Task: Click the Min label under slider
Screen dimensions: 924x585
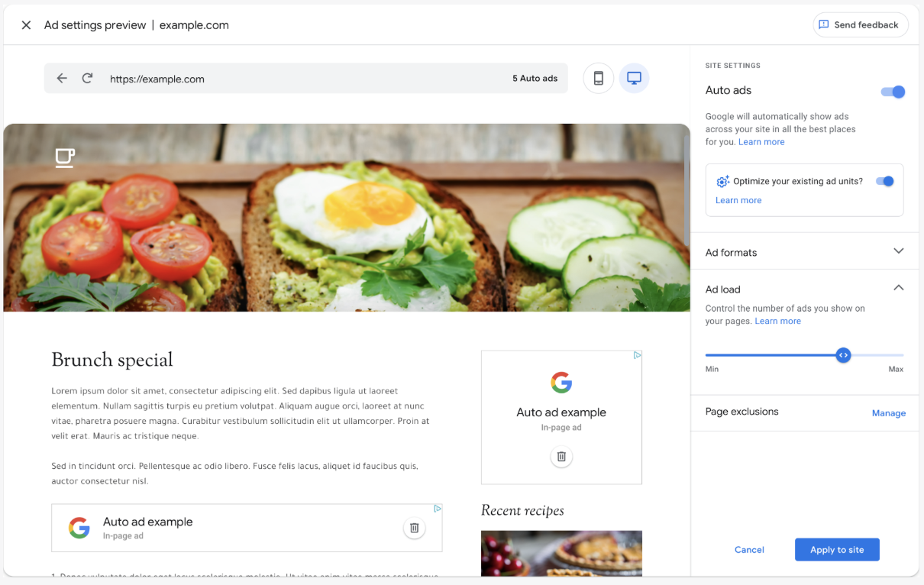Action: point(712,369)
